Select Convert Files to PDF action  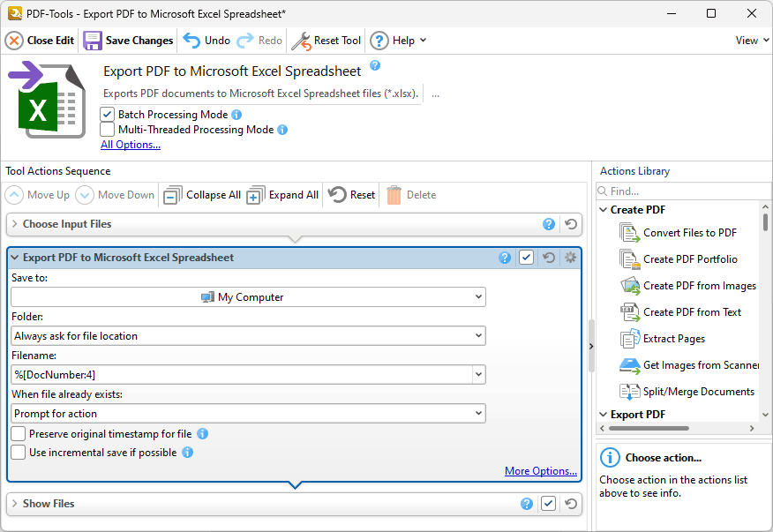pos(679,233)
